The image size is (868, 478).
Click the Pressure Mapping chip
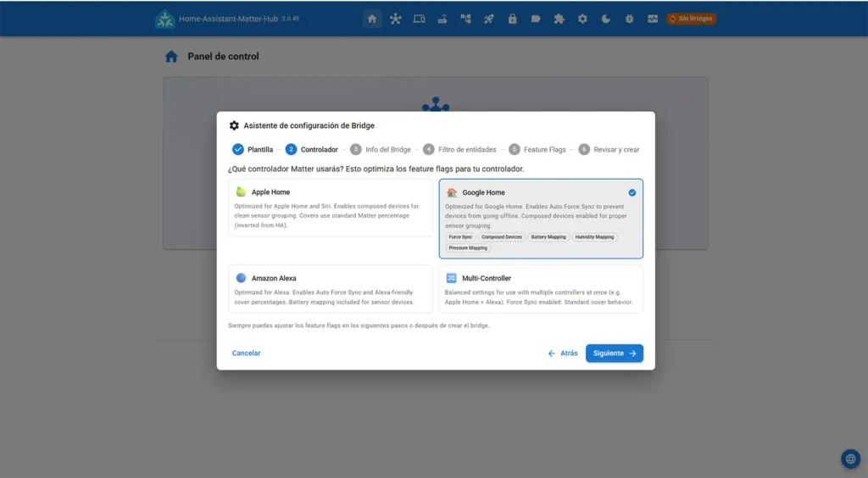tap(468, 247)
